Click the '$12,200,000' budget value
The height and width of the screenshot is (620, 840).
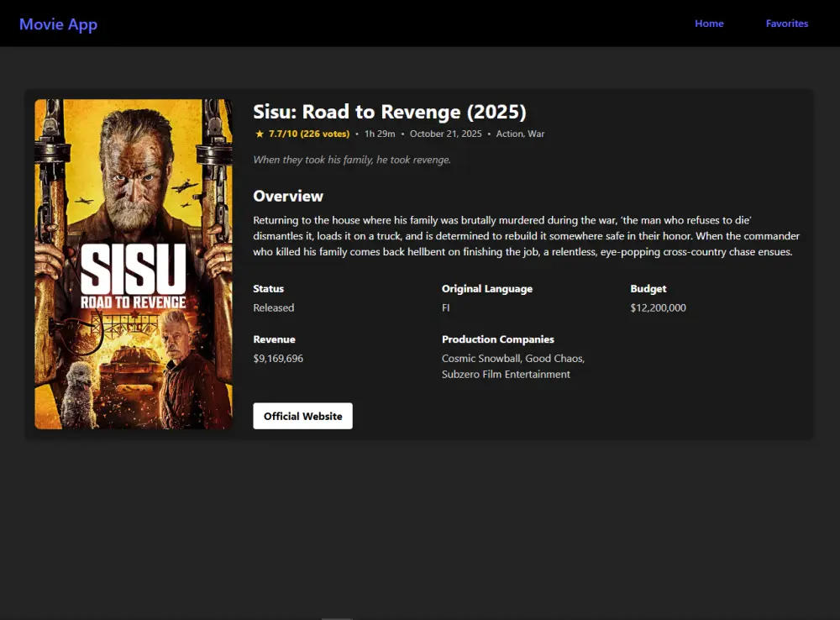point(658,307)
